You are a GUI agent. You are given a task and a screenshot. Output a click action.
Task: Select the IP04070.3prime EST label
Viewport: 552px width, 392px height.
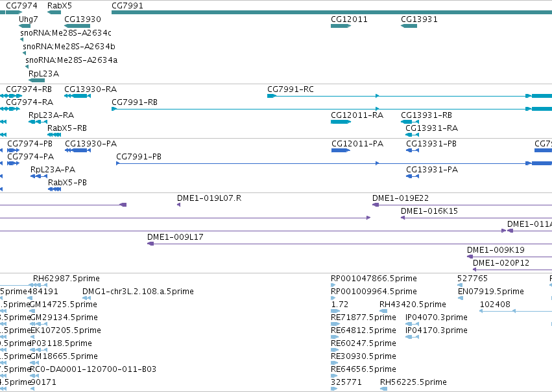tap(437, 318)
